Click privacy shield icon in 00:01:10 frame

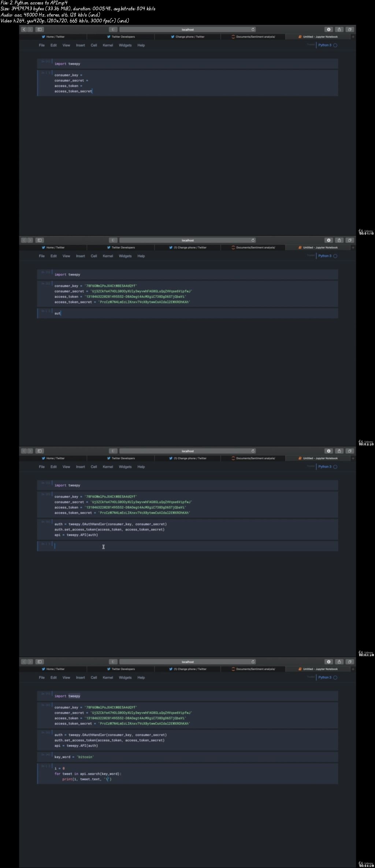113,29
